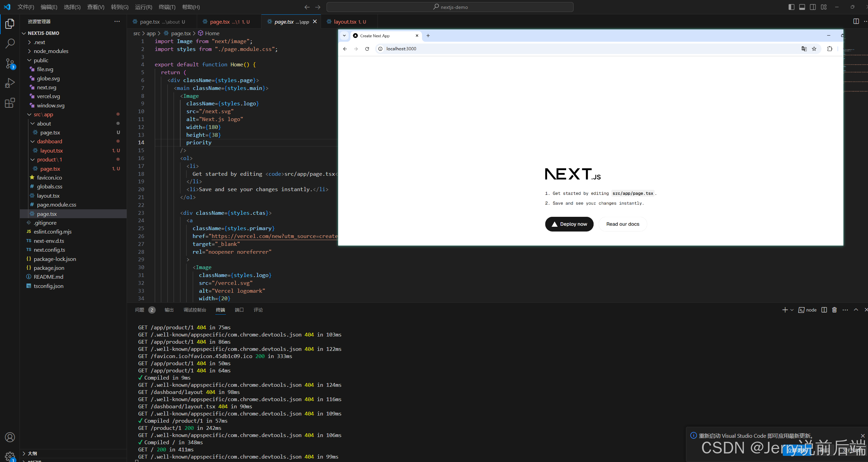Bookmark the page with the star icon
Image resolution: width=868 pixels, height=462 pixels.
(814, 49)
